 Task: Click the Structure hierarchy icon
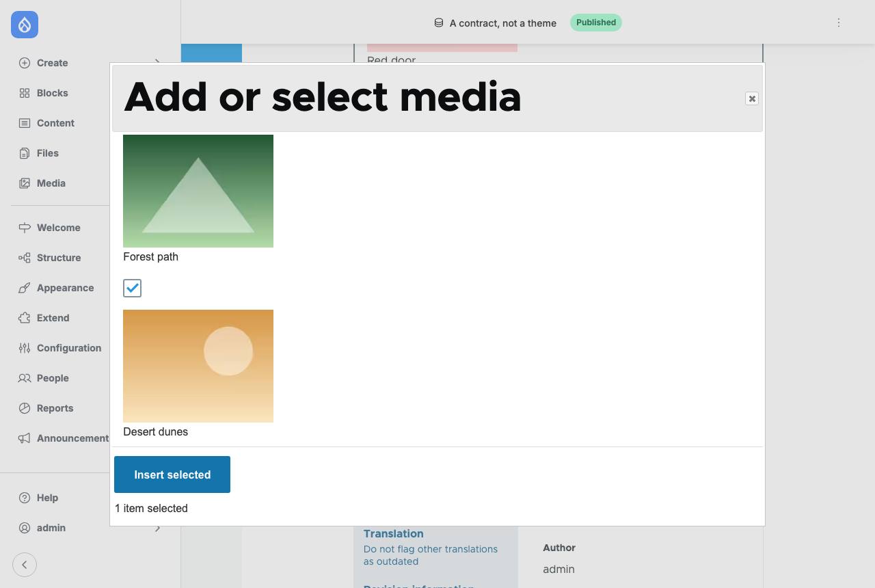25,258
